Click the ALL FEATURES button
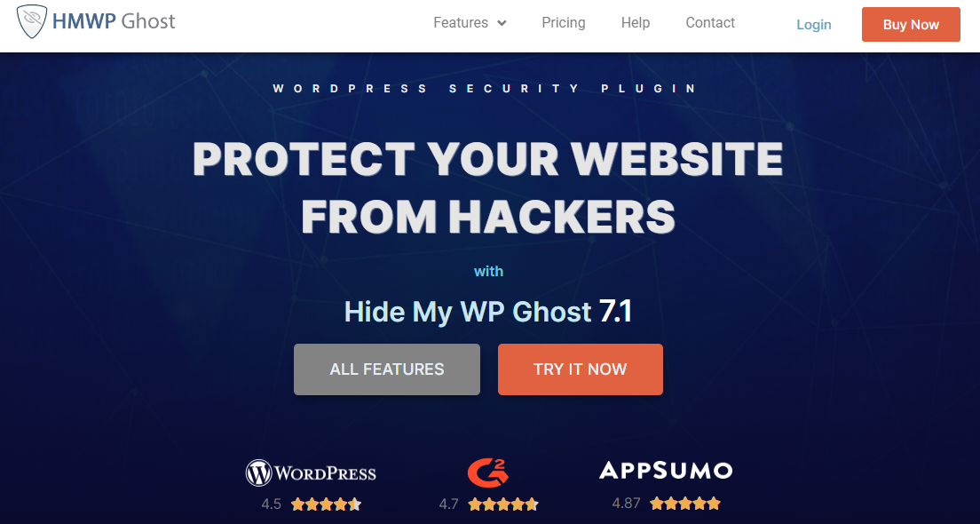The height and width of the screenshot is (524, 980). [x=387, y=369]
